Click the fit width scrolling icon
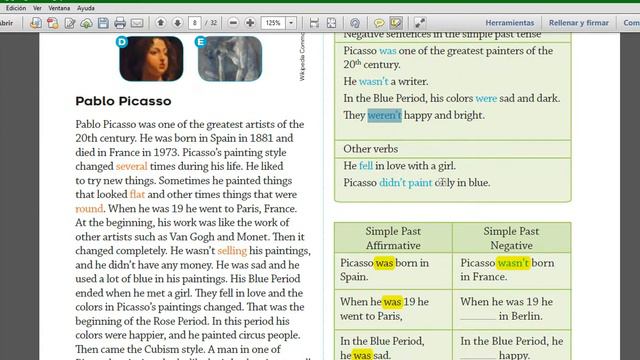Screen dimensions: 640x360 tap(314, 23)
